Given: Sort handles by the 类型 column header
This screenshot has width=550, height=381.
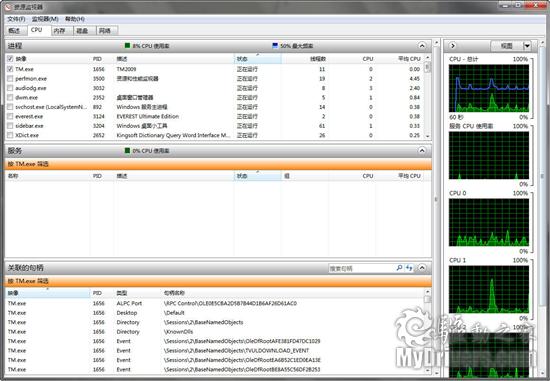Looking at the screenshot, I should (x=137, y=293).
